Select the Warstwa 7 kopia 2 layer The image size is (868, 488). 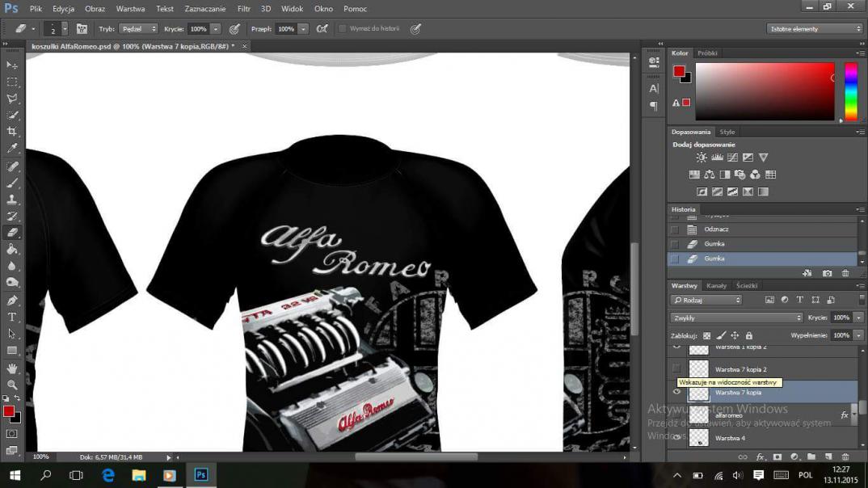coord(762,369)
